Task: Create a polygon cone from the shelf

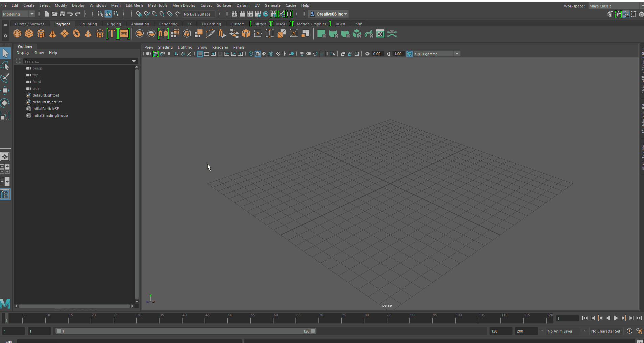Action: 53,33
